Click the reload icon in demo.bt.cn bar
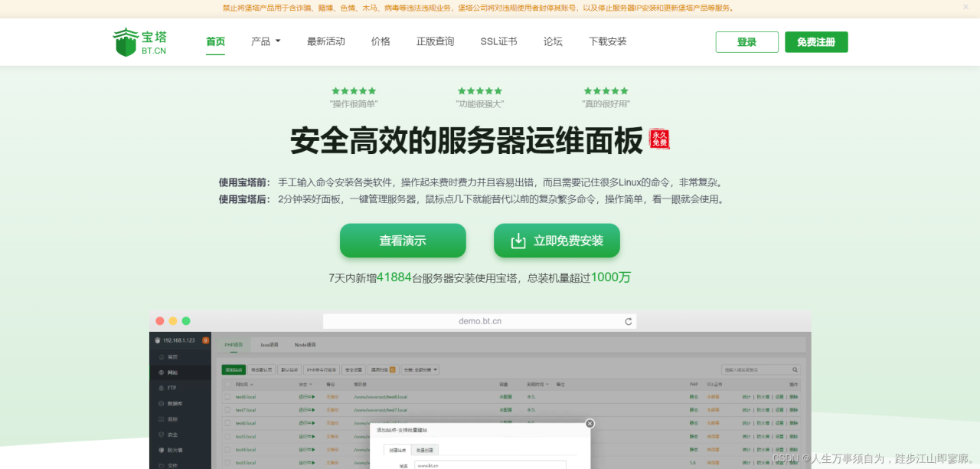The width and height of the screenshot is (980, 469). [x=629, y=321]
